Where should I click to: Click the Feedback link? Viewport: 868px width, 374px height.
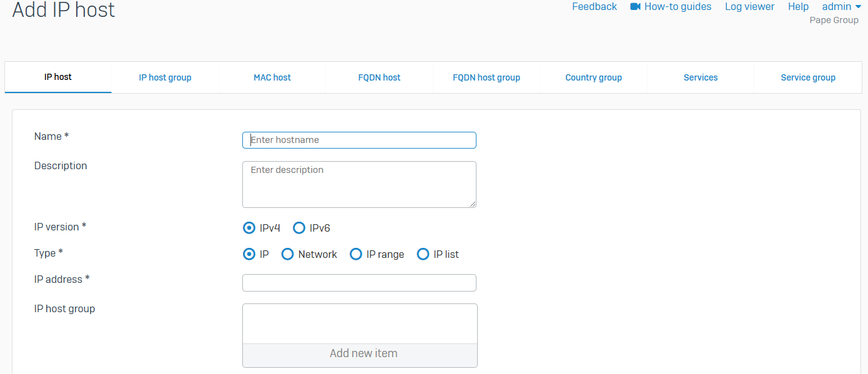pos(594,7)
